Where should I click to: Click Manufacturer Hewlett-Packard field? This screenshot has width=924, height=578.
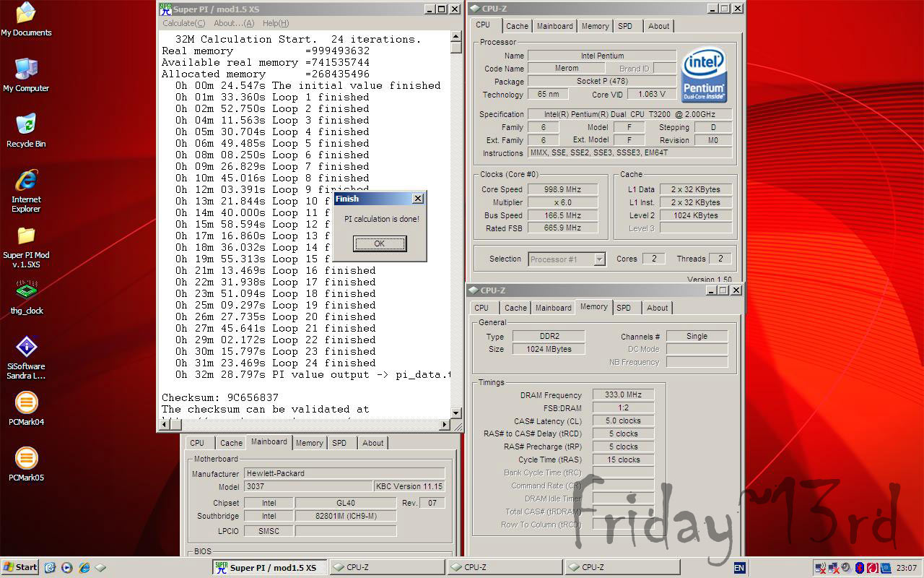(344, 473)
